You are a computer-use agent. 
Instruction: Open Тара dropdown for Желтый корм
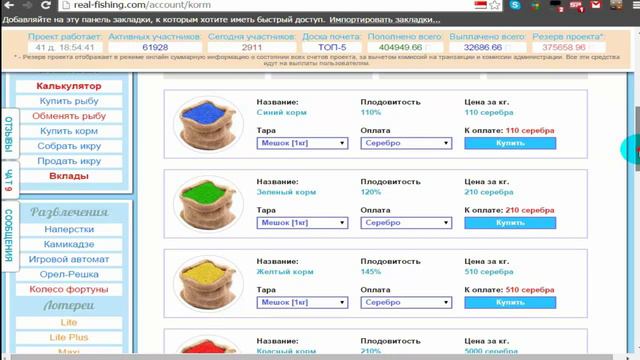(x=302, y=302)
